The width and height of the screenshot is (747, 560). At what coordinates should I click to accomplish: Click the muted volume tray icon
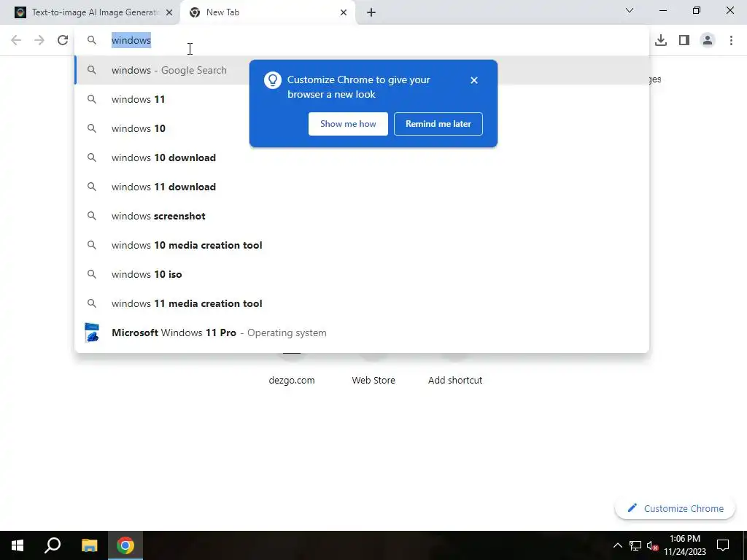pos(652,545)
